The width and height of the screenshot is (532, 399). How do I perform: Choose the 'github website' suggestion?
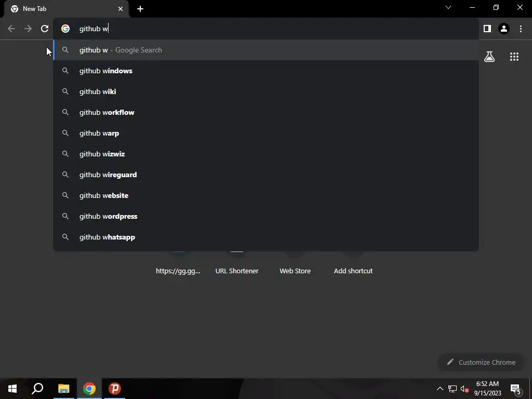click(266, 195)
